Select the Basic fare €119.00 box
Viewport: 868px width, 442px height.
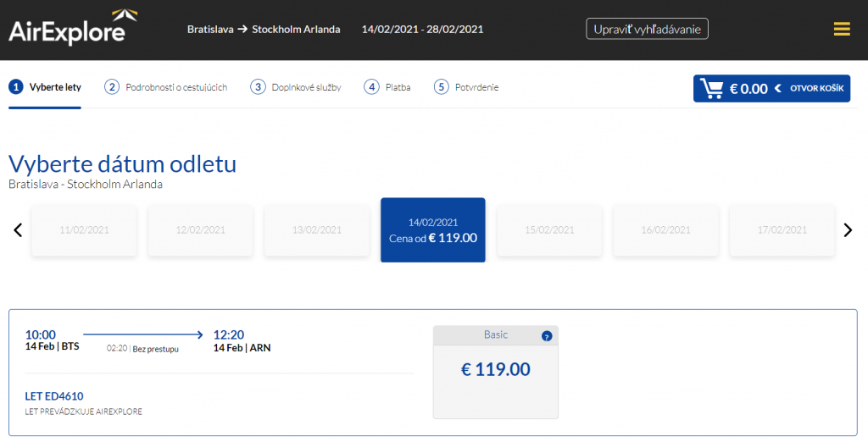(495, 370)
